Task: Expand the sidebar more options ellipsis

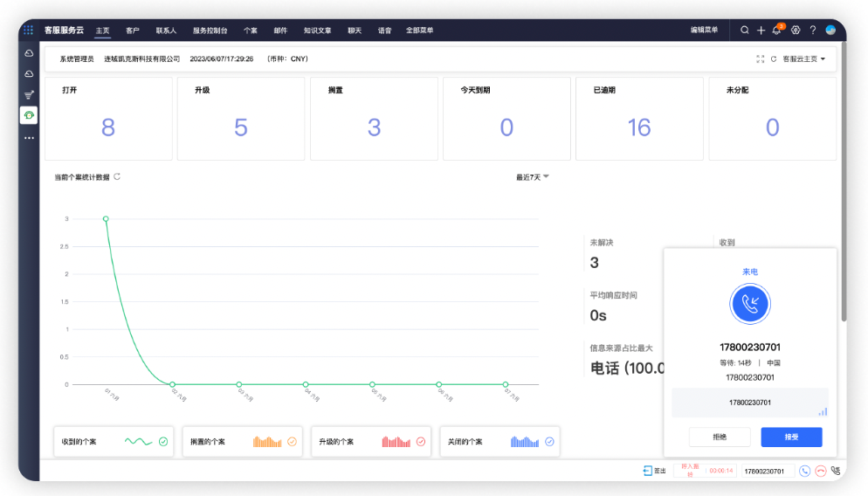Action: pos(29,138)
